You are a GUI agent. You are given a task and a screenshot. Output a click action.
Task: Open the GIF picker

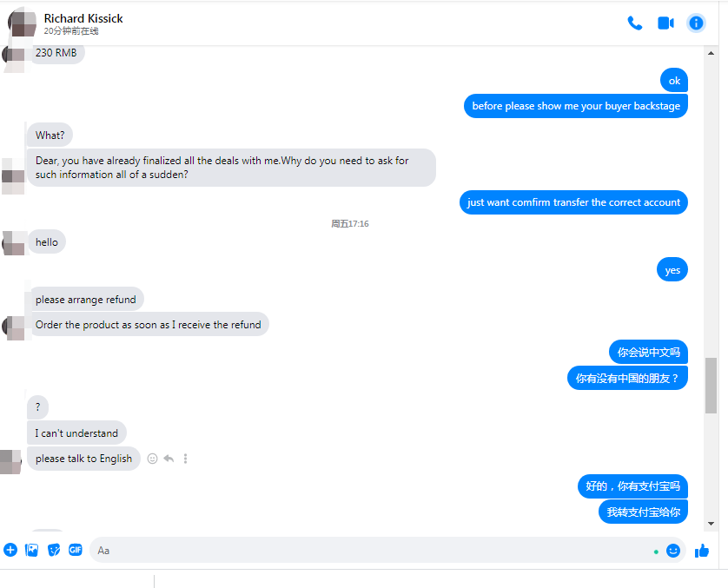tap(76, 550)
